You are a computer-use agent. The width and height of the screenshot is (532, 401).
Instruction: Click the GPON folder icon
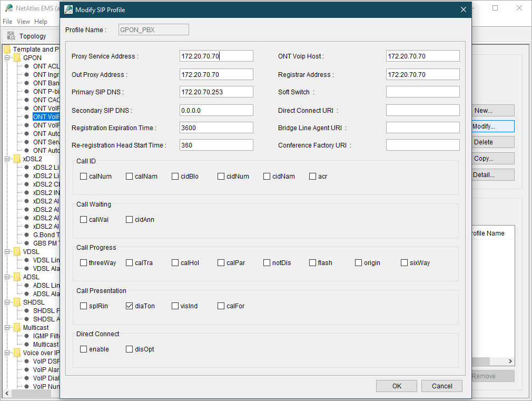tap(17, 58)
